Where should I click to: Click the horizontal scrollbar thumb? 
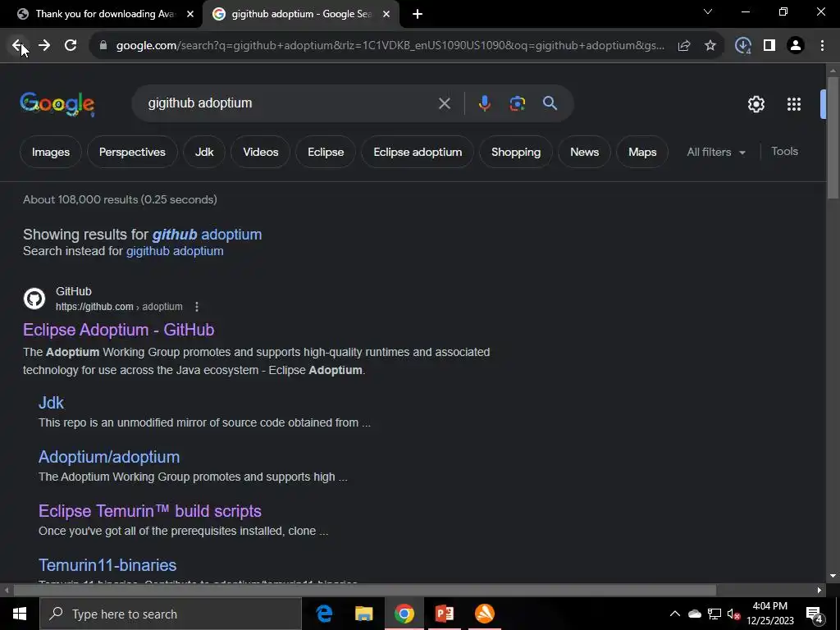click(365, 591)
